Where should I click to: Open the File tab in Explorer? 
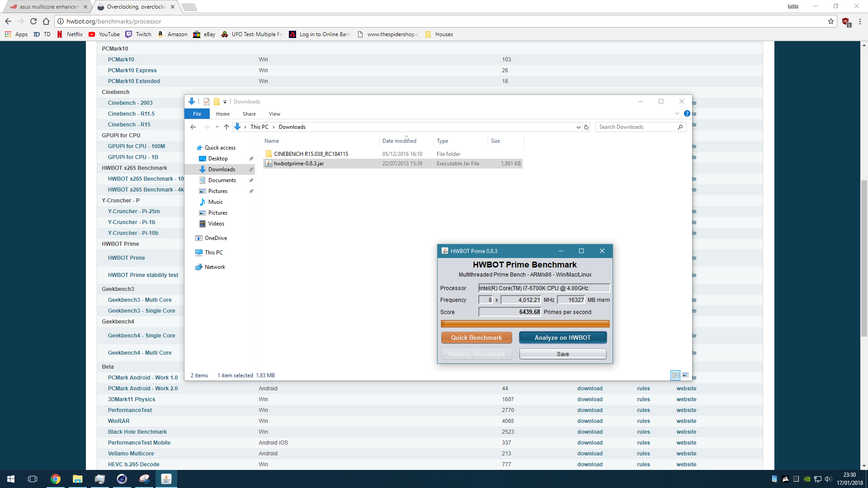(197, 114)
